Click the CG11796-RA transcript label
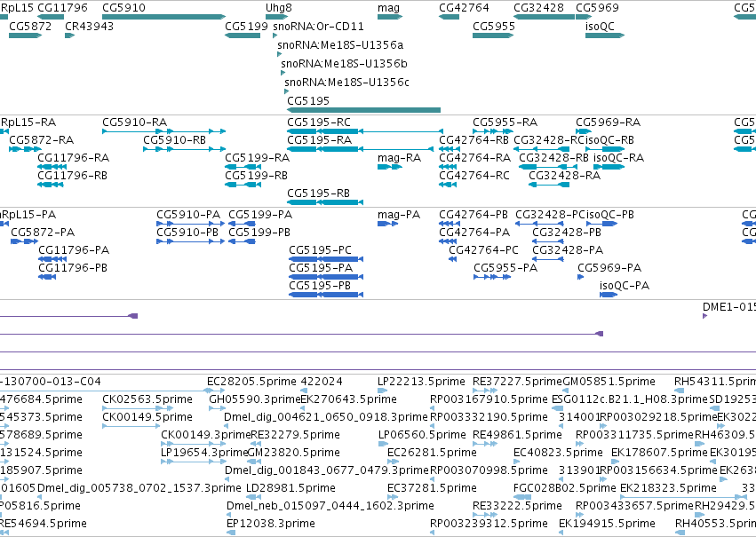The height and width of the screenshot is (537, 756). (73, 158)
